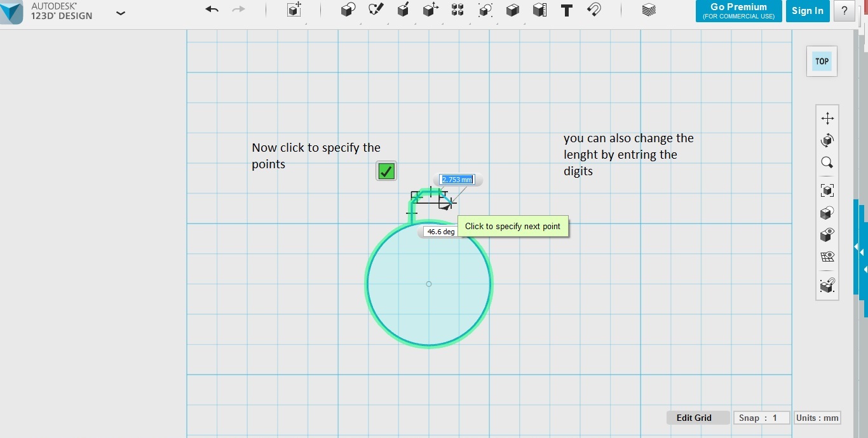Open the Material tool
Viewport: 868px width, 438px height.
pyautogui.click(x=649, y=10)
